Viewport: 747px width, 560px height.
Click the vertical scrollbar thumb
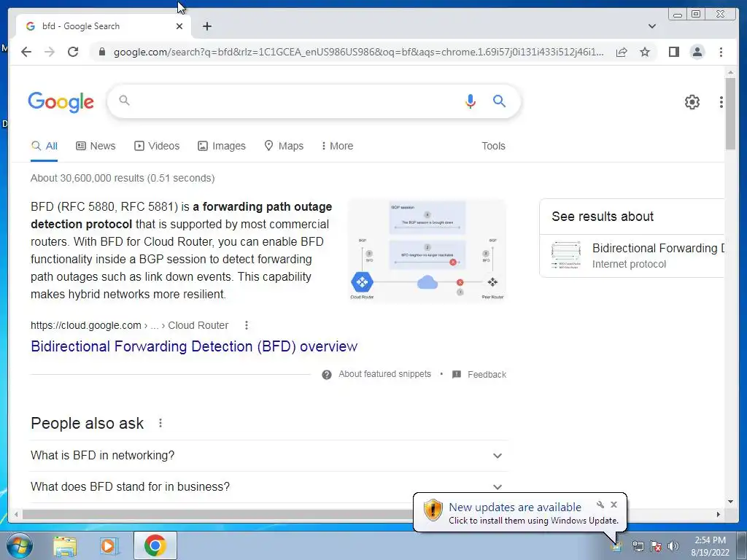pos(730,113)
